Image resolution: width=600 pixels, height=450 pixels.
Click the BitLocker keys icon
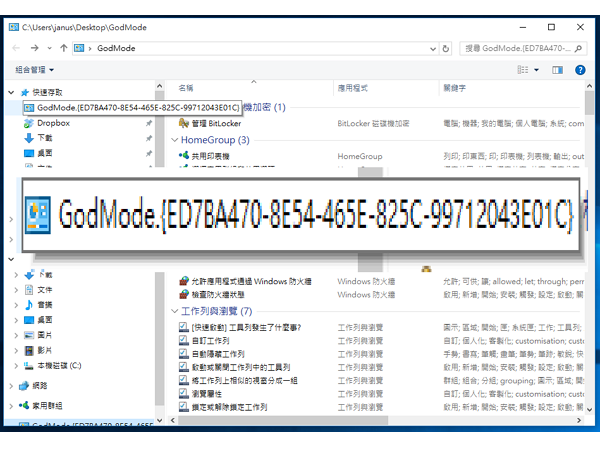pyautogui.click(x=184, y=123)
